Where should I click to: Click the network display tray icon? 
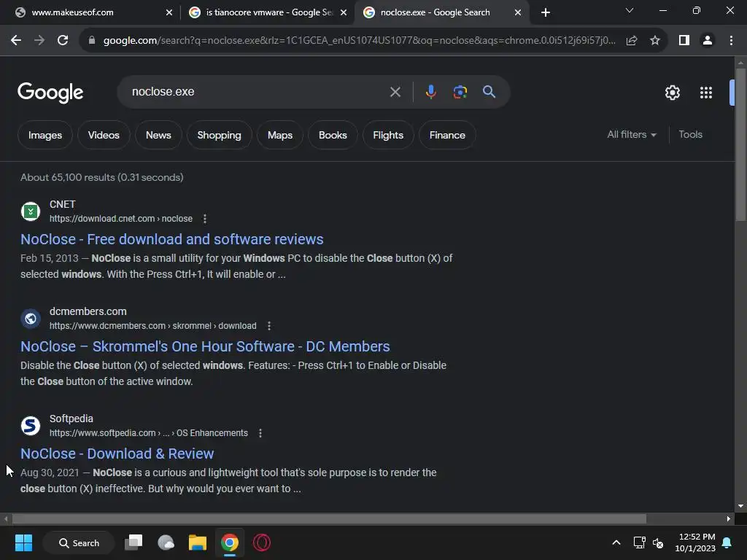(x=639, y=542)
